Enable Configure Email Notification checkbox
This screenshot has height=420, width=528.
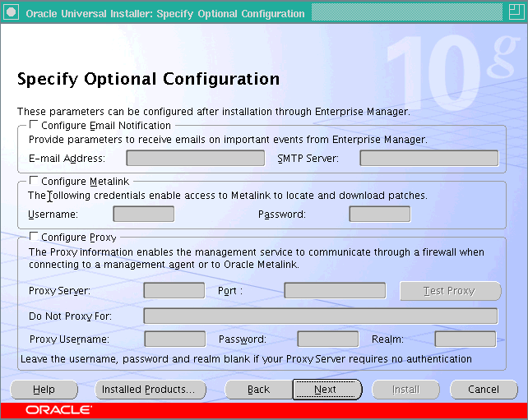coord(34,126)
